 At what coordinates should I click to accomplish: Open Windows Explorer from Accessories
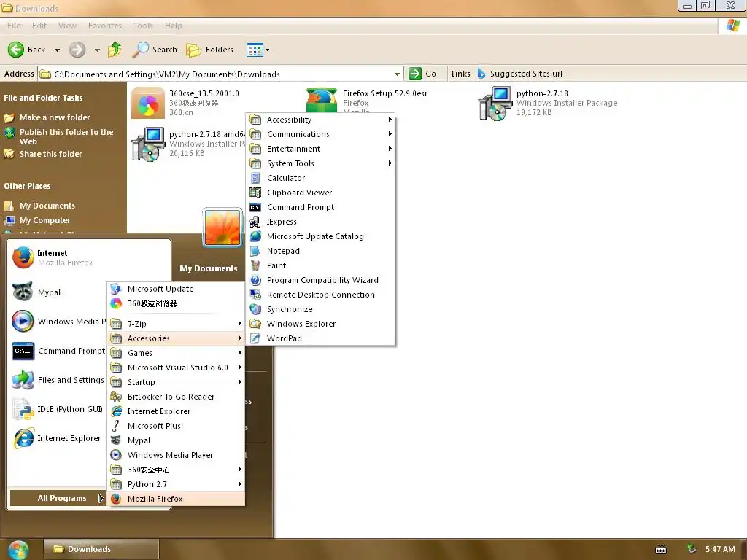click(x=320, y=324)
